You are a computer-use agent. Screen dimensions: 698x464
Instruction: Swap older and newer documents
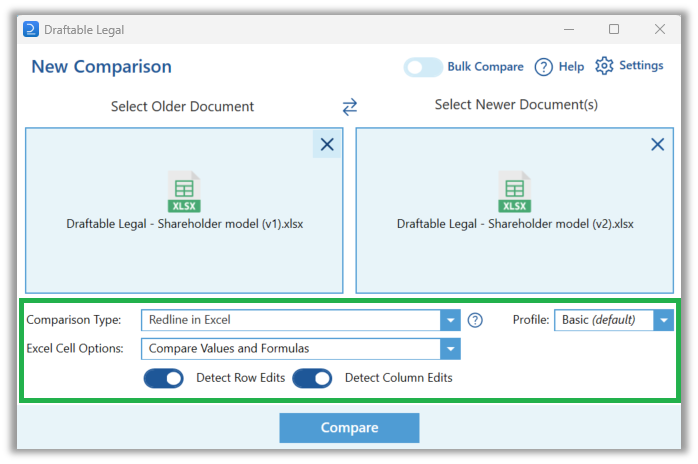click(x=349, y=107)
